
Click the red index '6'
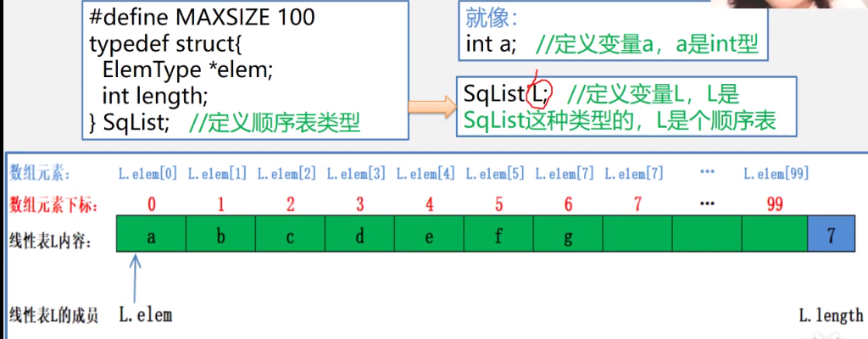pos(568,205)
